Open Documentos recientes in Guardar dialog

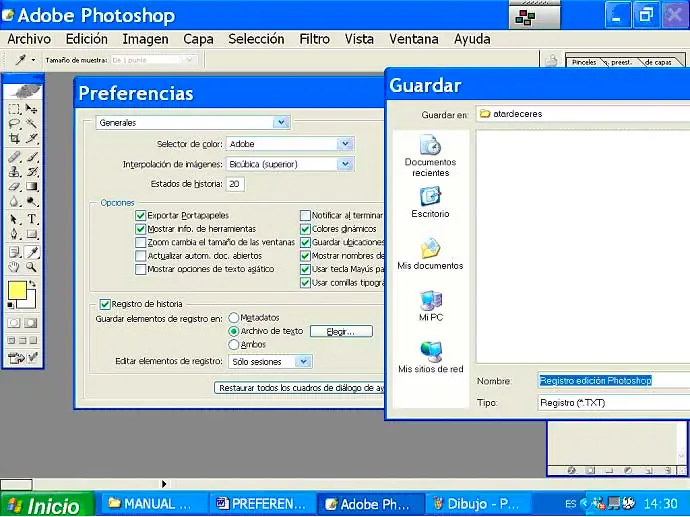pyautogui.click(x=430, y=156)
